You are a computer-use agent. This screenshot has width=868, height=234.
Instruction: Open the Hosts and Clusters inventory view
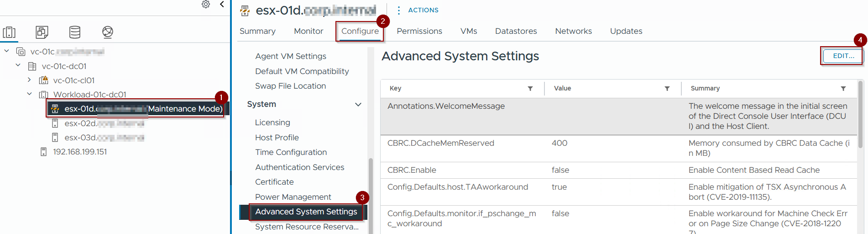(x=9, y=32)
